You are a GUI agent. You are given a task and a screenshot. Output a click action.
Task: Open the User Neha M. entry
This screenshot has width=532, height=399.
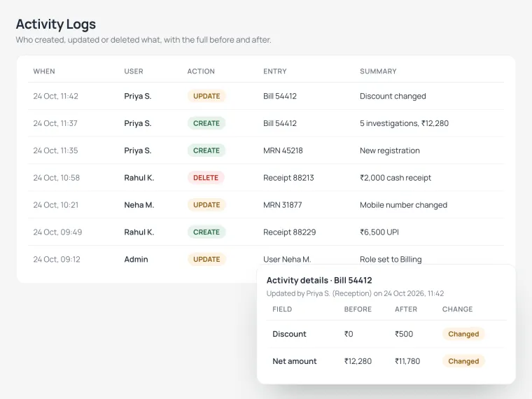[287, 259]
